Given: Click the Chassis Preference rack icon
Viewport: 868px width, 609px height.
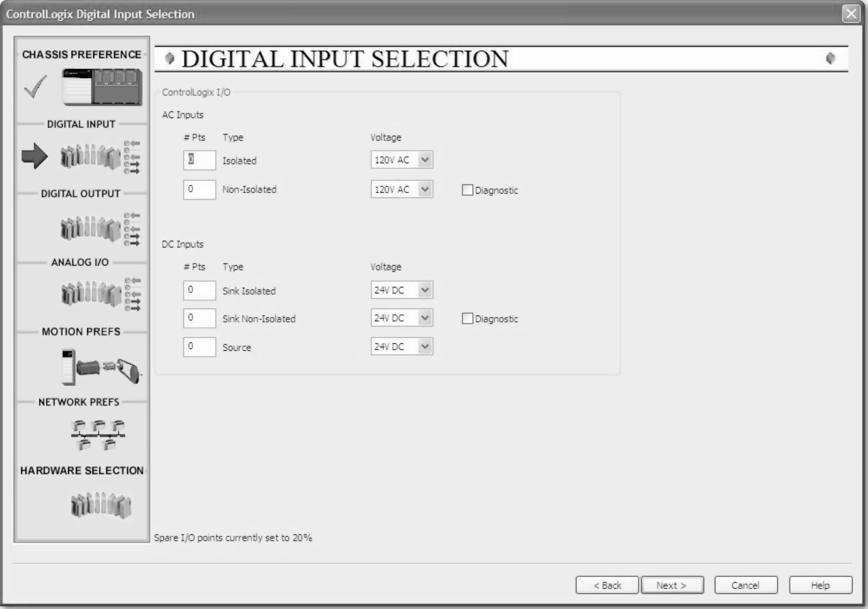Looking at the screenshot, I should [102, 88].
